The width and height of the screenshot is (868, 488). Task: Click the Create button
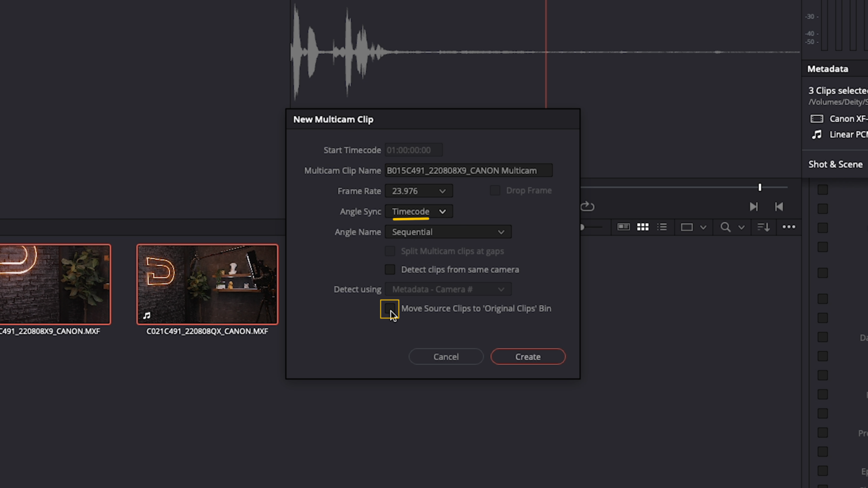pyautogui.click(x=527, y=356)
